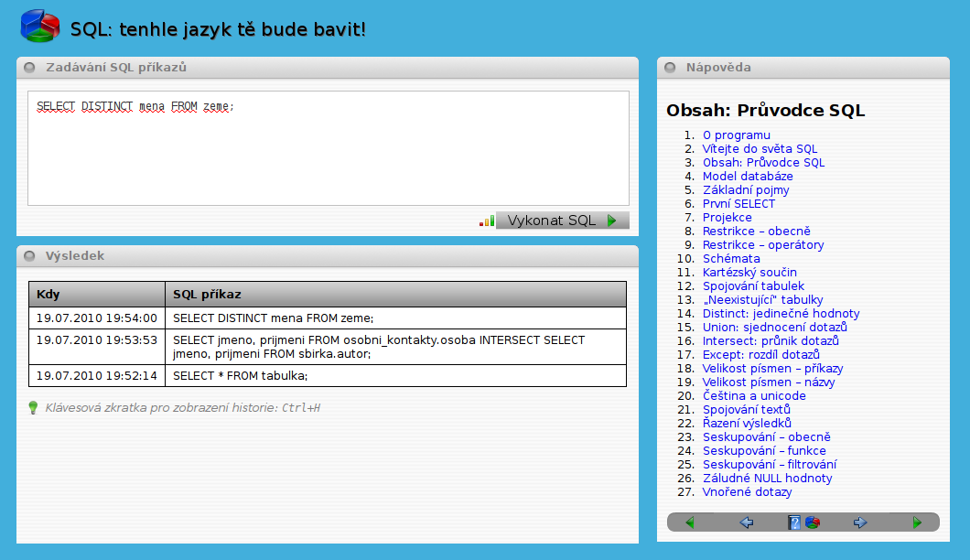Viewport: 970px width, 560px height.
Task: Click the green previous-chapter triangle in help navigation
Action: click(689, 522)
